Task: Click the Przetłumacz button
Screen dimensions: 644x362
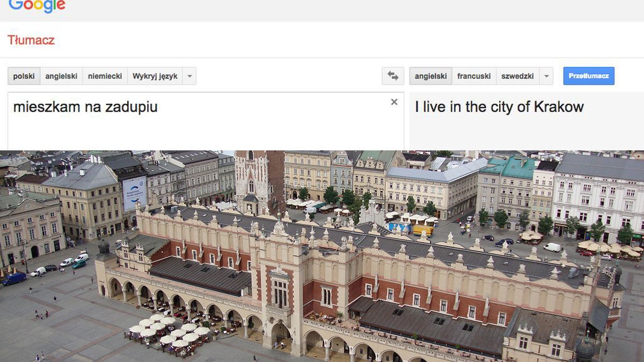Action: 589,76
